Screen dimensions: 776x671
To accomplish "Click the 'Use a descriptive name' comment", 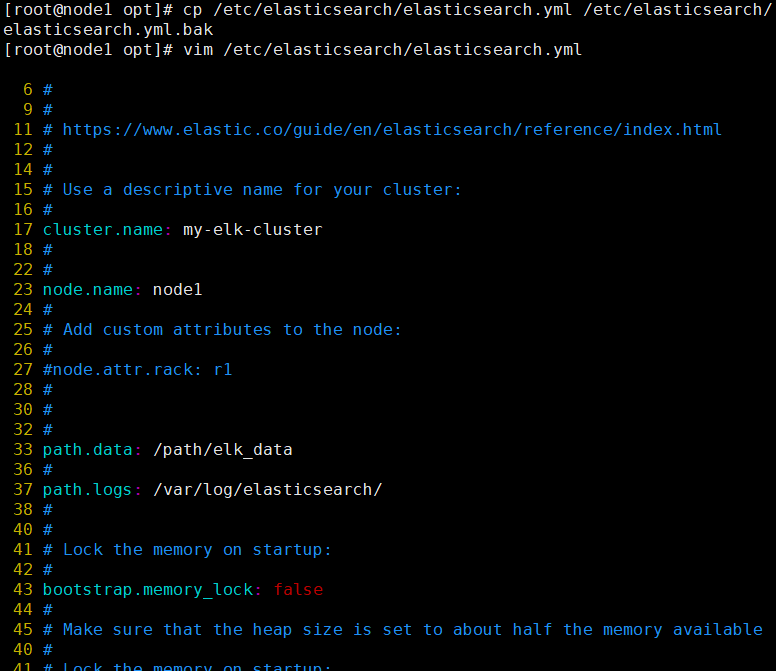I will click(x=262, y=190).
